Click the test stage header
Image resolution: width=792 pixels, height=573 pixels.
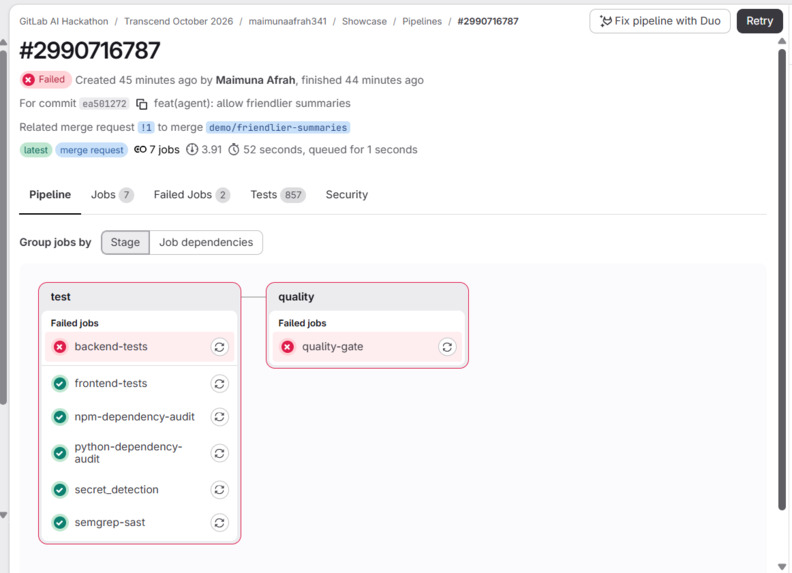click(140, 297)
